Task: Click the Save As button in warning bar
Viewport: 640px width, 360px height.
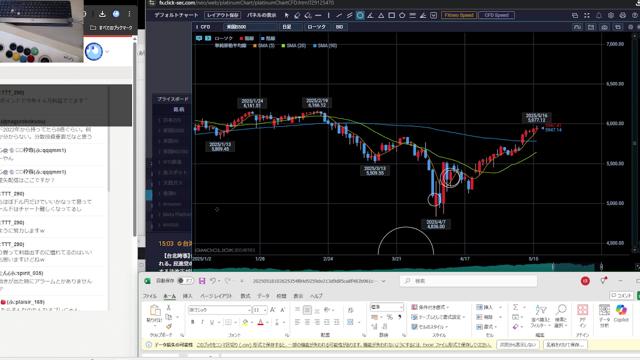Action: point(565,345)
